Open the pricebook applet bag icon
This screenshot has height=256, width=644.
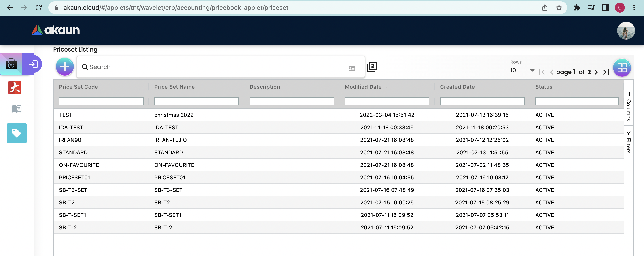[11, 64]
